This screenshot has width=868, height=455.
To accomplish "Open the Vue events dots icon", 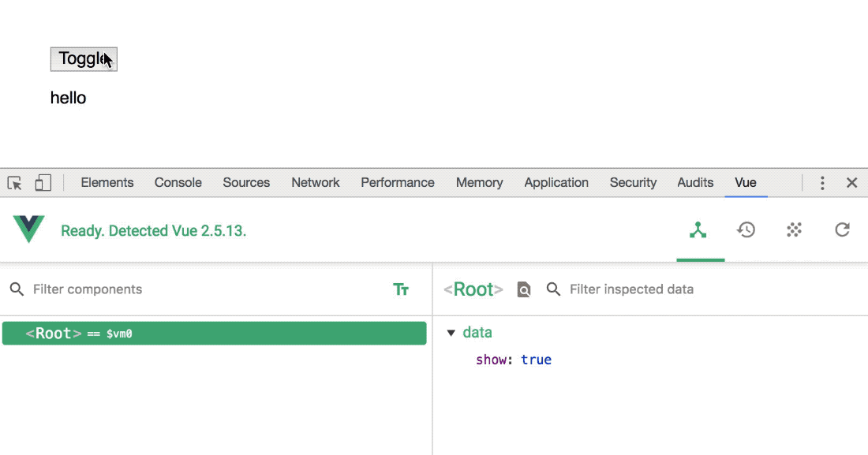I will (x=794, y=230).
